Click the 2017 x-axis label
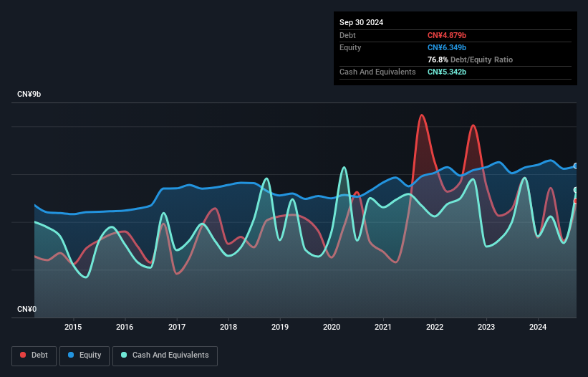Screen dimensions: 588x377 (177, 327)
